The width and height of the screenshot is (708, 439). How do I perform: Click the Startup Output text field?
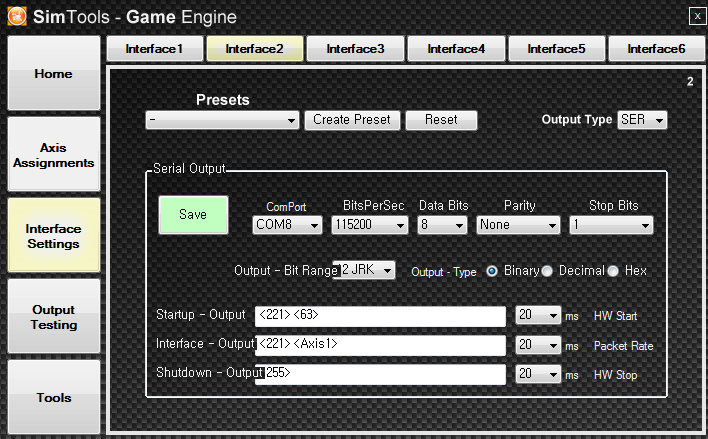[x=380, y=316]
